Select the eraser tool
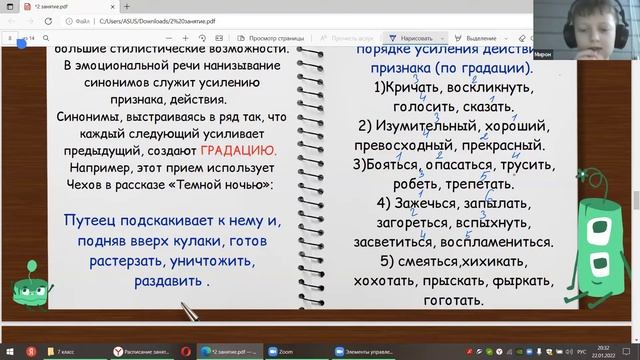Screen dimensions: 640x360 522,38
